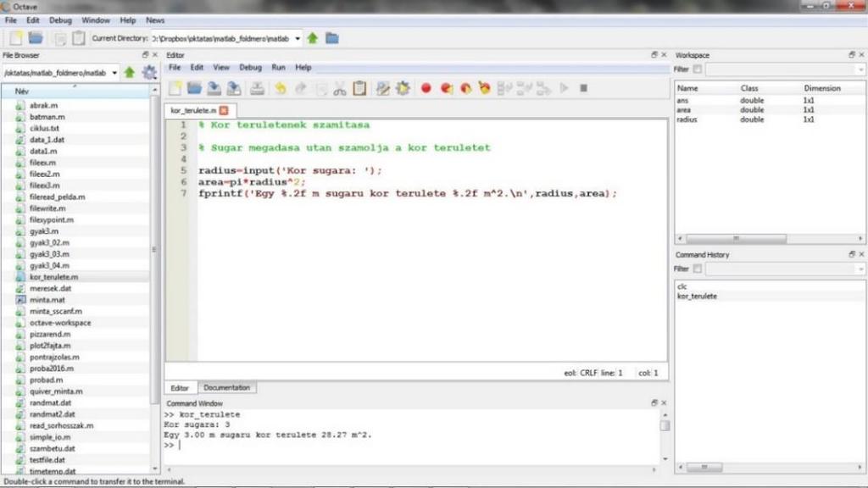
Task: Select minta.mat in File Browser
Action: click(47, 300)
